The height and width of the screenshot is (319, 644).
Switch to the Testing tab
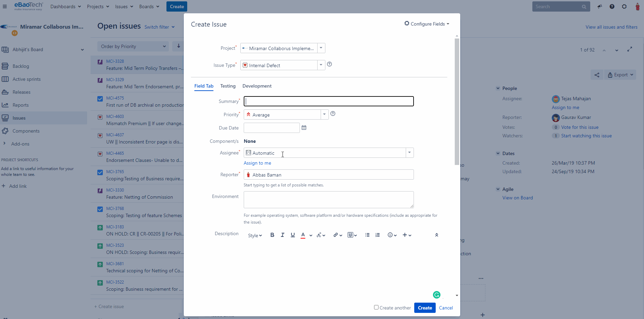point(228,86)
